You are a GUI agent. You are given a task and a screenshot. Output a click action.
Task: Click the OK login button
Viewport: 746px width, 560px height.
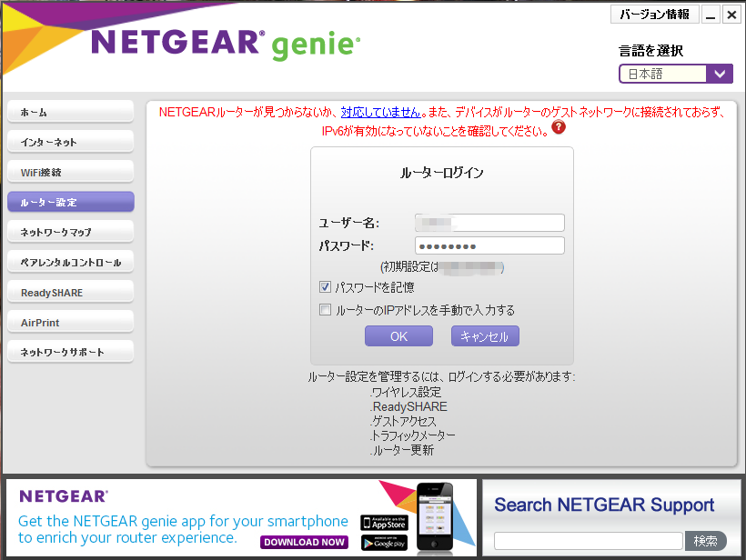(x=398, y=336)
